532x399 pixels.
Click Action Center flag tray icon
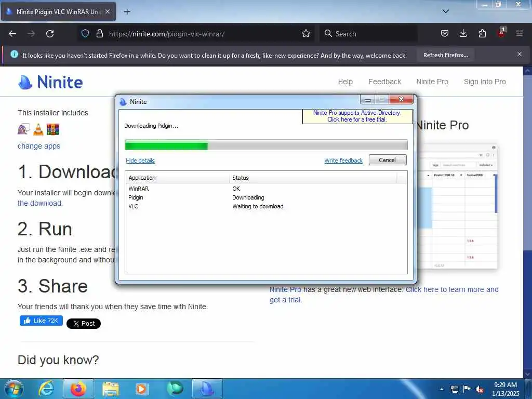467,389
